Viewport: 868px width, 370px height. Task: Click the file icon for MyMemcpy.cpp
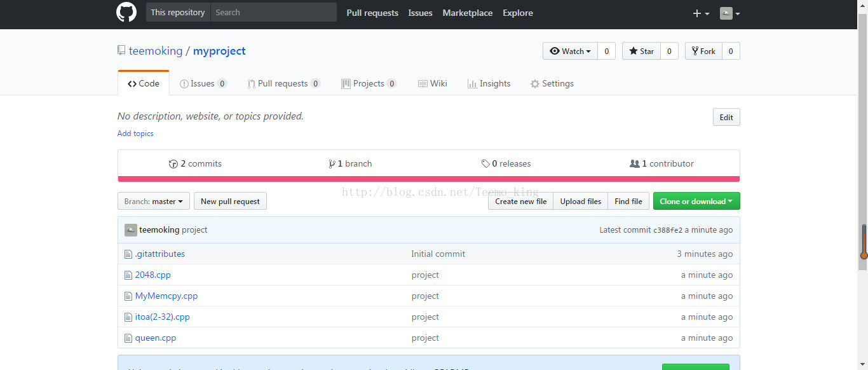(x=128, y=296)
